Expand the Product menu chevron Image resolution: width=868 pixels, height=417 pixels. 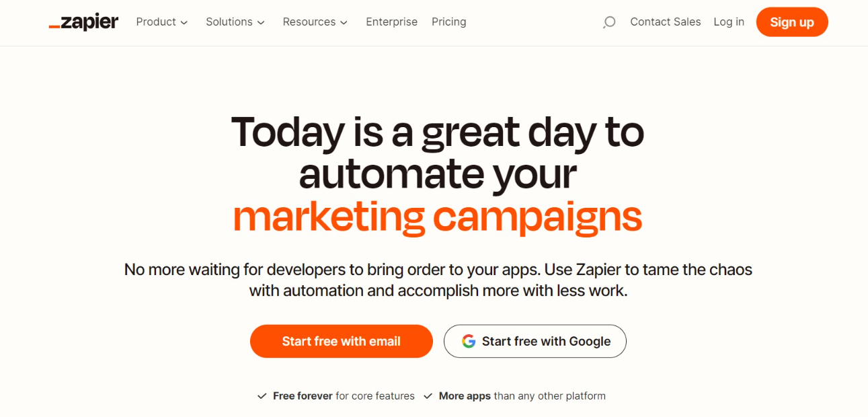point(184,23)
